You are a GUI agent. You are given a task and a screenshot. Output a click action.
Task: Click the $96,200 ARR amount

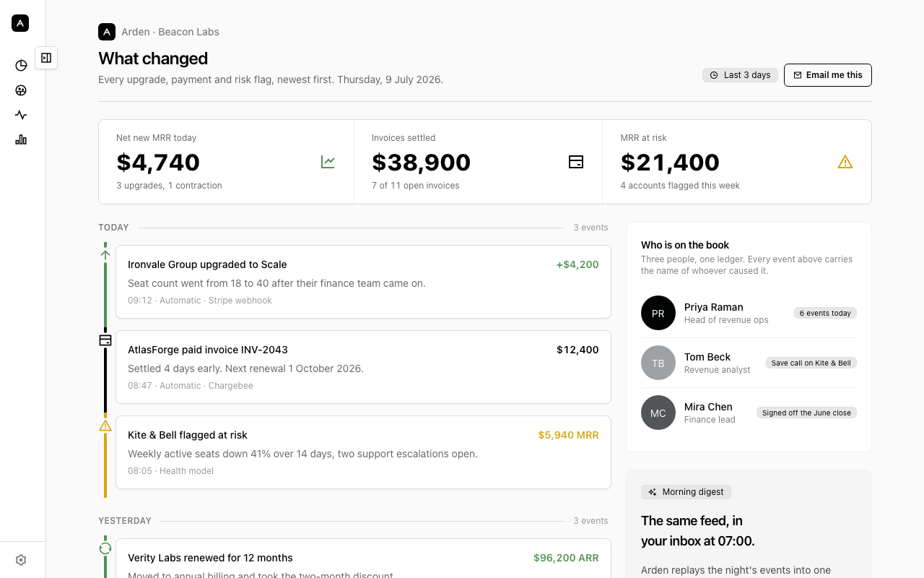566,558
